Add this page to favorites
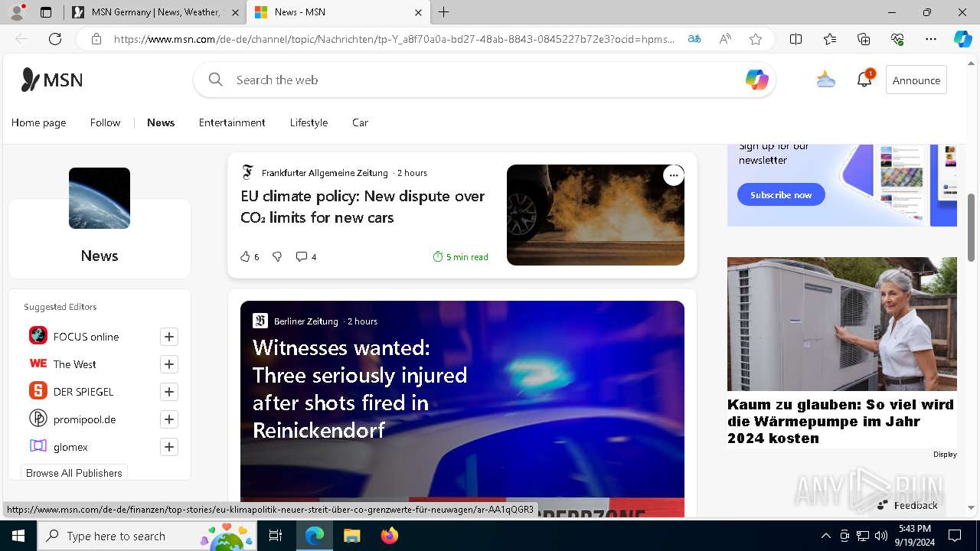The width and height of the screenshot is (980, 551). [756, 39]
